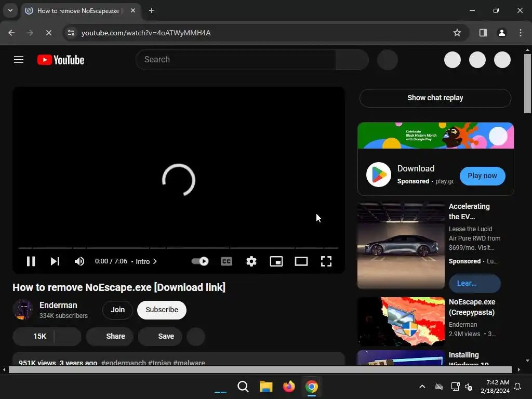Skip to the next video
This screenshot has height=399, width=532.
(55, 261)
